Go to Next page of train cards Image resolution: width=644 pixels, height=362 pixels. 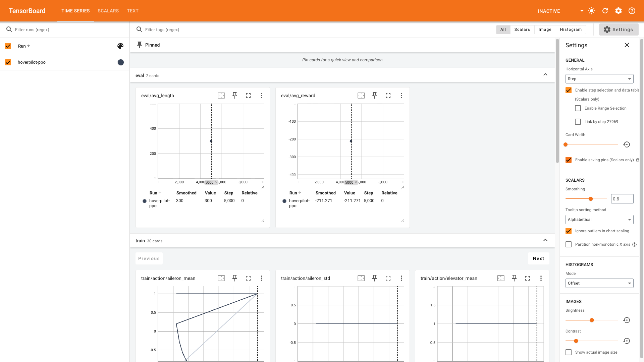[x=538, y=258]
